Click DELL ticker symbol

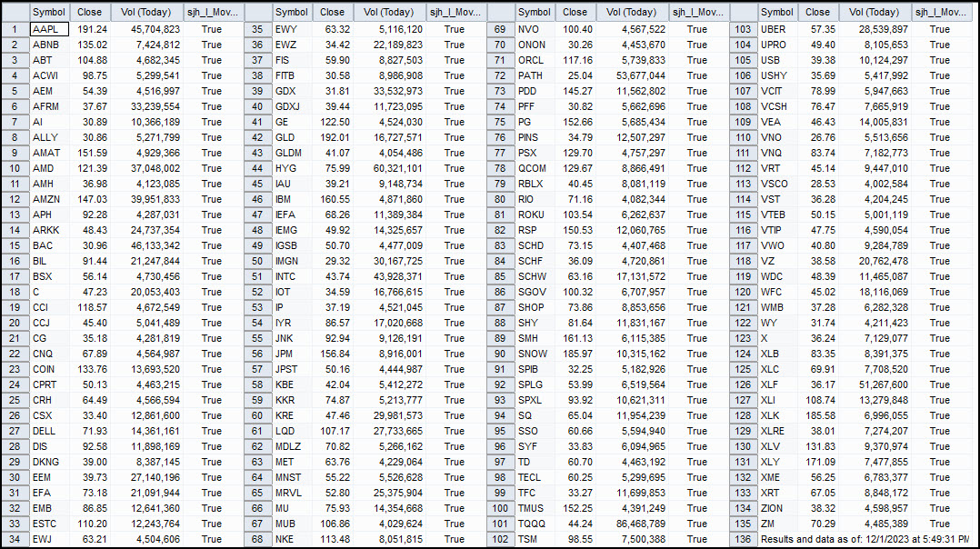[49, 431]
